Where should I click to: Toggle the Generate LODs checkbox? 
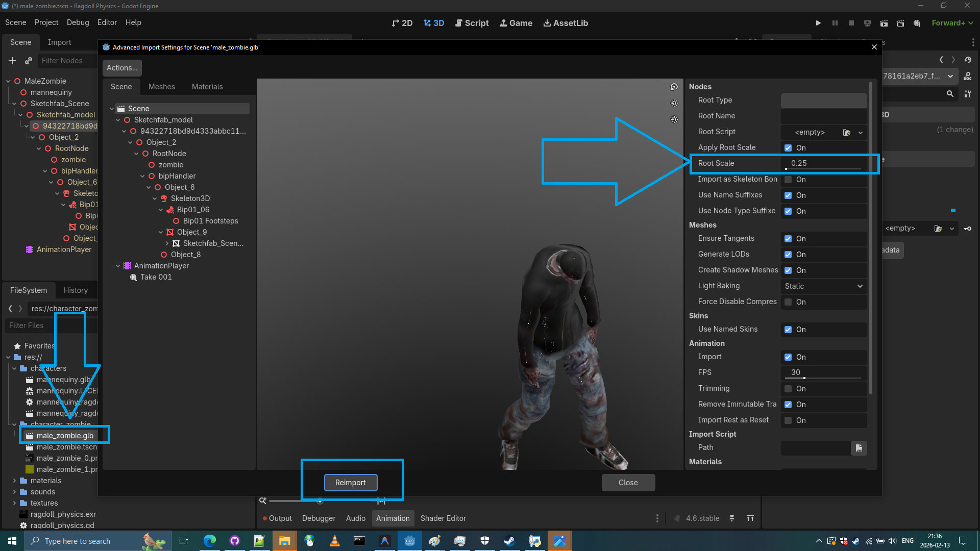(x=788, y=255)
